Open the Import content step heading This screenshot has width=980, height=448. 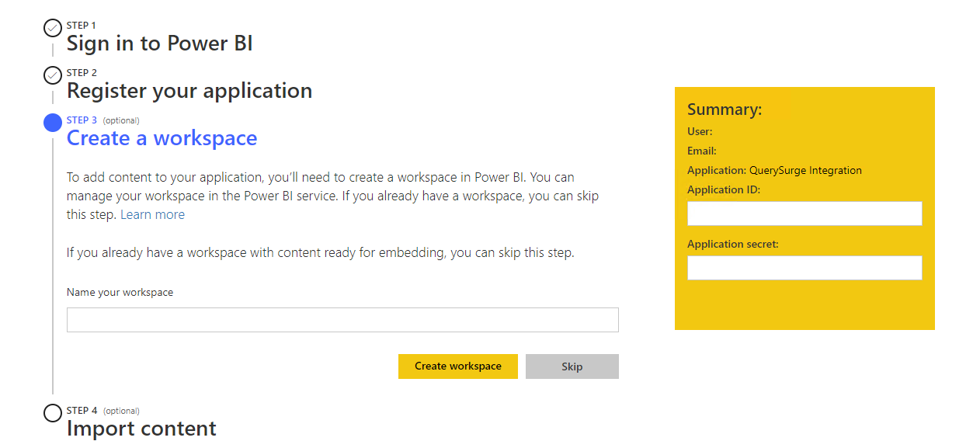coord(141,429)
